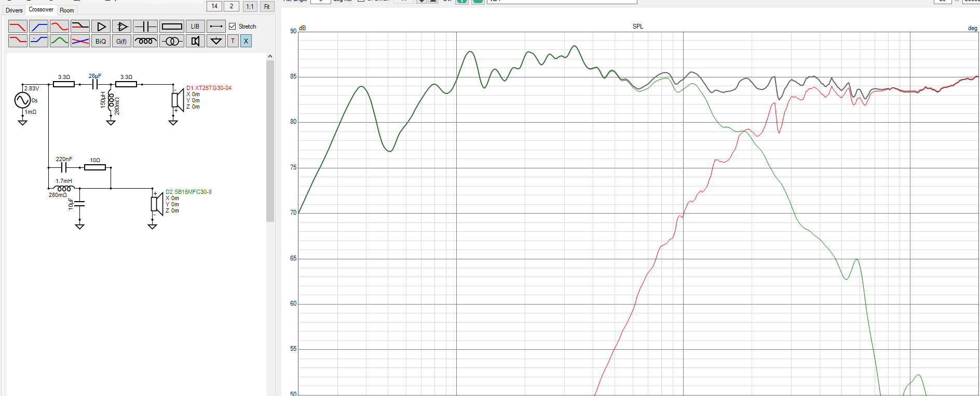Click the dB axis unit label

[303, 28]
